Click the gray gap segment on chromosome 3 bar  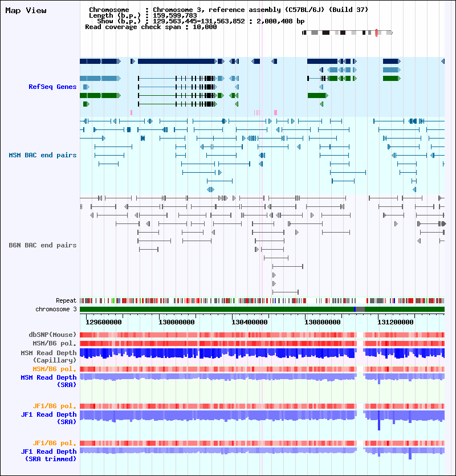[x=360, y=309]
